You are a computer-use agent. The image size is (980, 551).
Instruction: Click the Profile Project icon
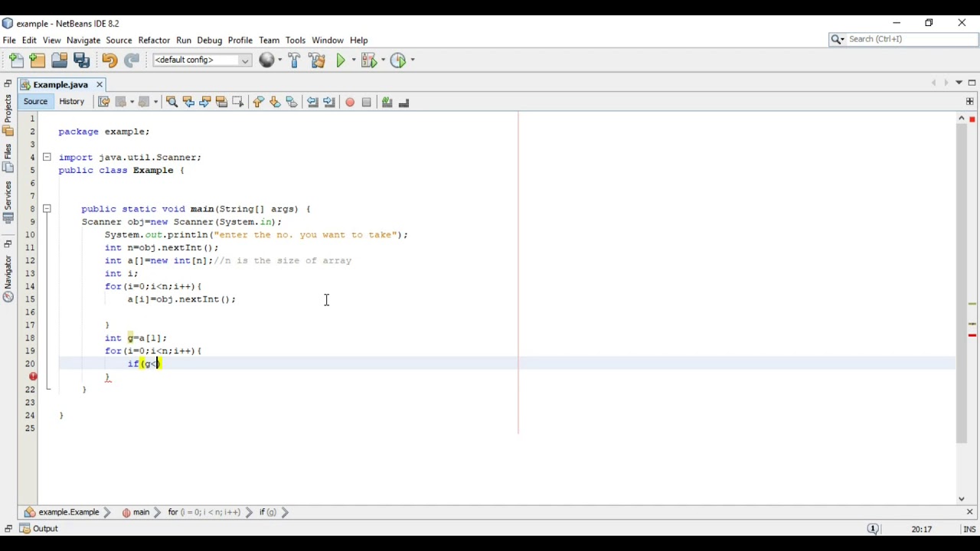399,60
